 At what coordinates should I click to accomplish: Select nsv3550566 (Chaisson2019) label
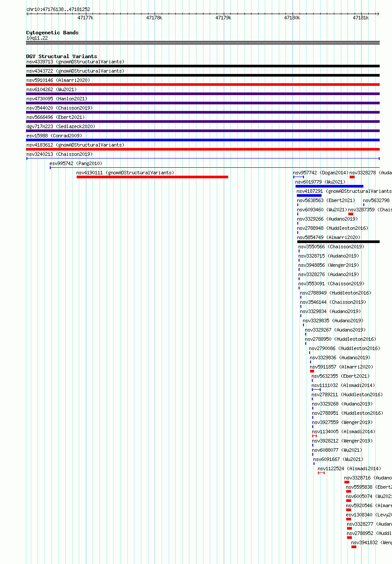click(332, 247)
